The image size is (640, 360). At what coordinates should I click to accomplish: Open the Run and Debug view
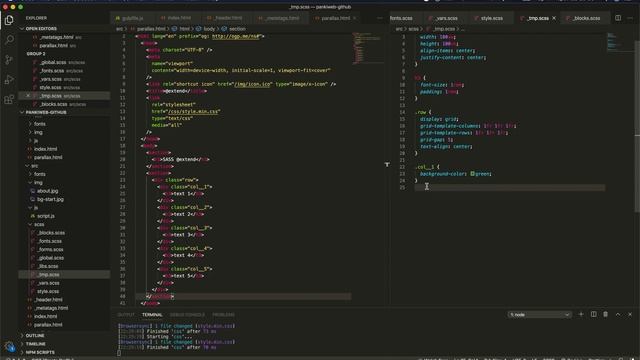click(x=9, y=80)
